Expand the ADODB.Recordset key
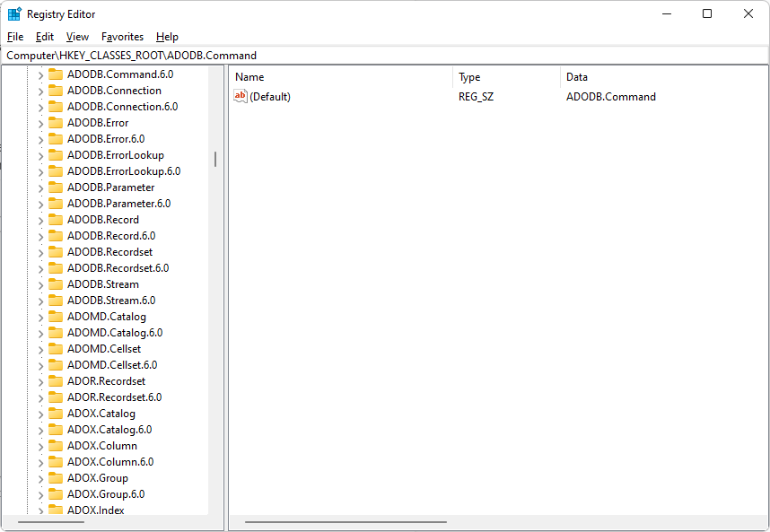 pyautogui.click(x=40, y=253)
